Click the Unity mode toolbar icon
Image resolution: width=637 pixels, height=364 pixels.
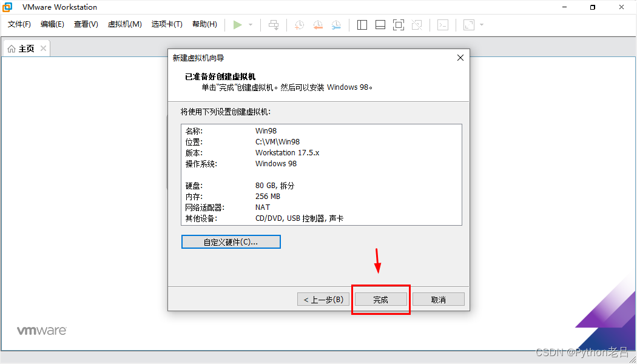[x=417, y=25]
